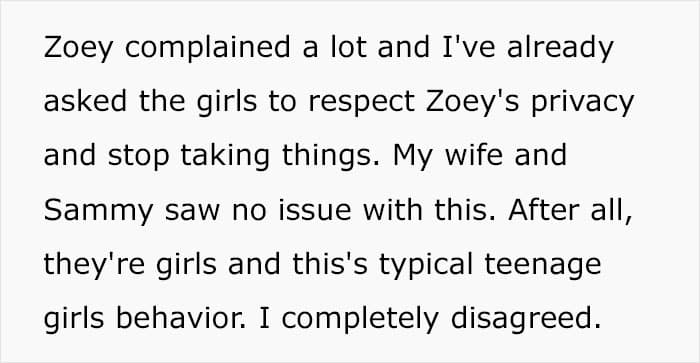Click the word "respect" in the second line
The height and width of the screenshot is (363, 700).
pyautogui.click(x=362, y=103)
